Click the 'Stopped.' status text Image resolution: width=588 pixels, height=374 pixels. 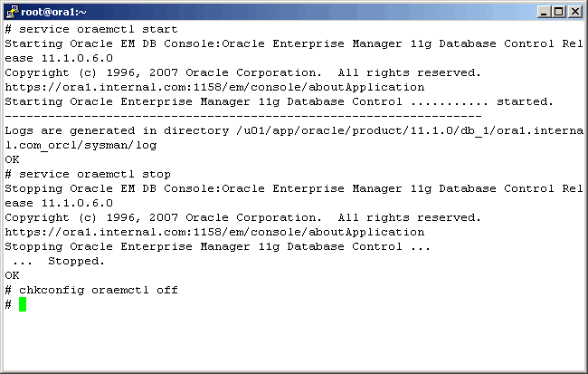click(76, 261)
